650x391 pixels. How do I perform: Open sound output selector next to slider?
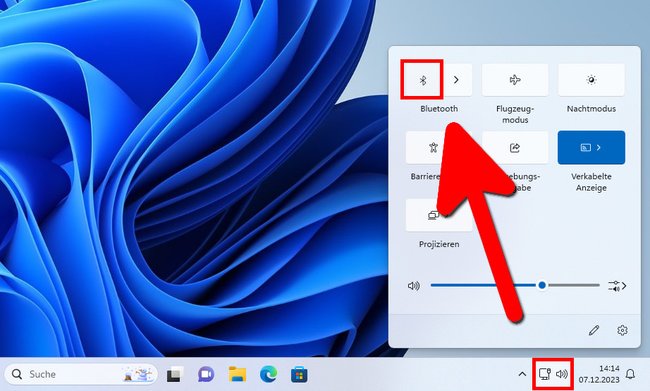[617, 286]
